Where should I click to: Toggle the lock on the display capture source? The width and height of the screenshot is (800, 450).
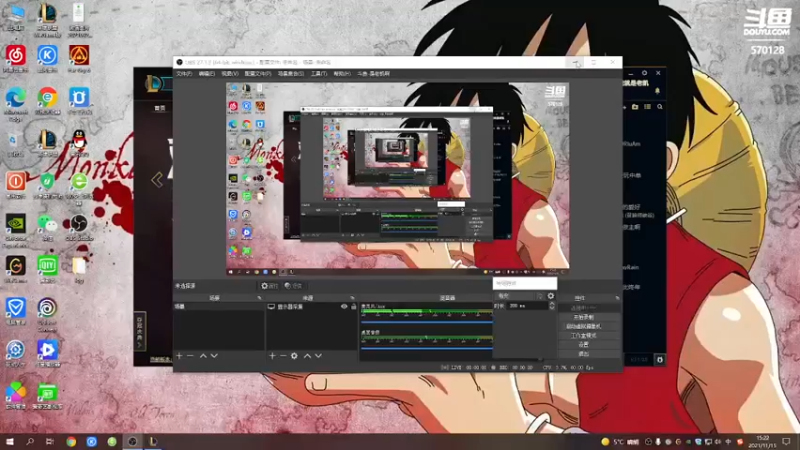[354, 307]
